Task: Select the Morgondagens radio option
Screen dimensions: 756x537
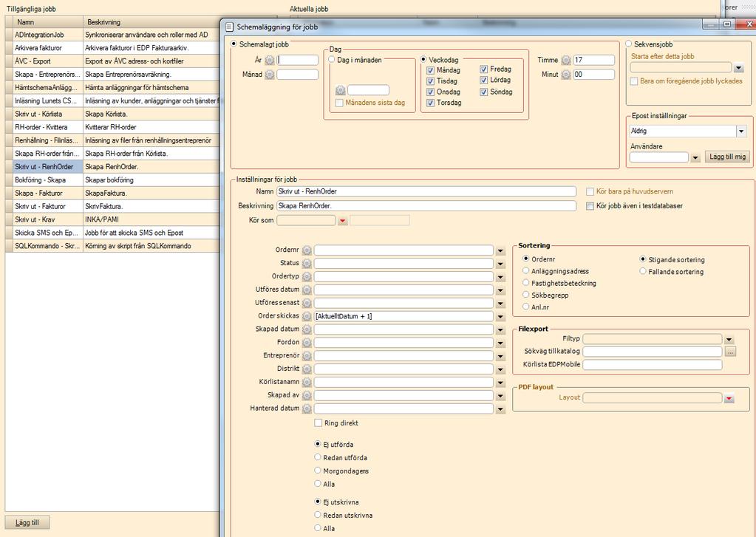Action: [318, 471]
